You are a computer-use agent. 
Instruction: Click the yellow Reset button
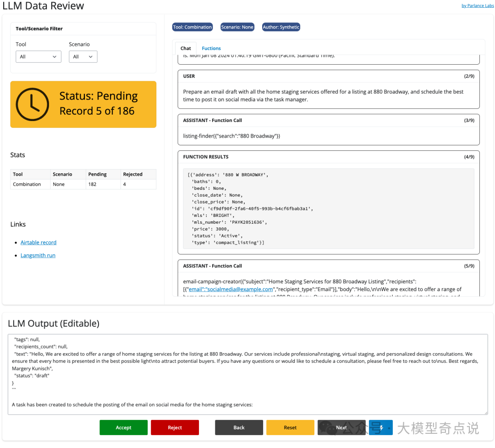coord(290,428)
